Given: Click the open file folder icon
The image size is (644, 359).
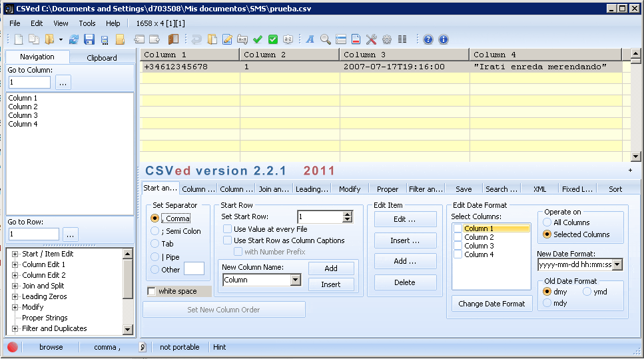Looking at the screenshot, I should pos(49,39).
